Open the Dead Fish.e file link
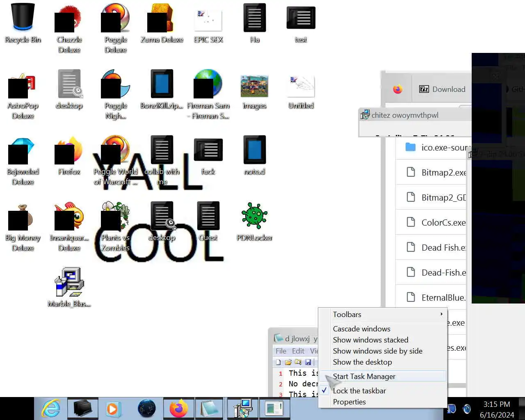The height and width of the screenshot is (420, 525). click(444, 247)
